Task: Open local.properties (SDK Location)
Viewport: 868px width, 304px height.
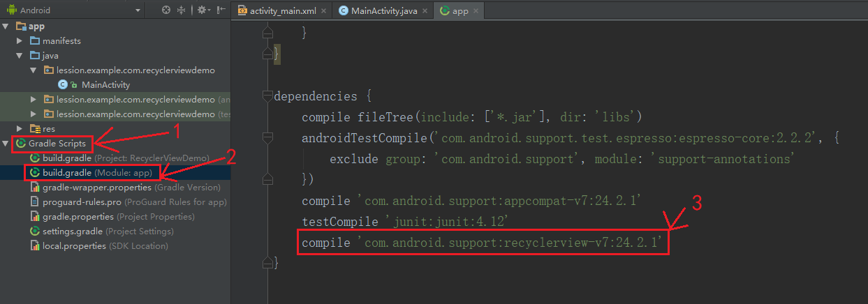Action: tap(105, 245)
